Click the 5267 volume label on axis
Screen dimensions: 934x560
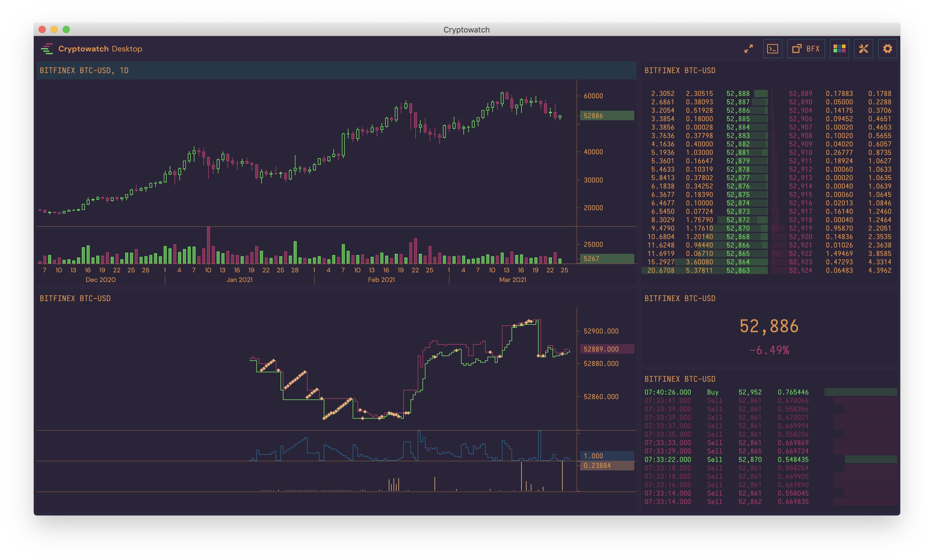click(x=607, y=258)
